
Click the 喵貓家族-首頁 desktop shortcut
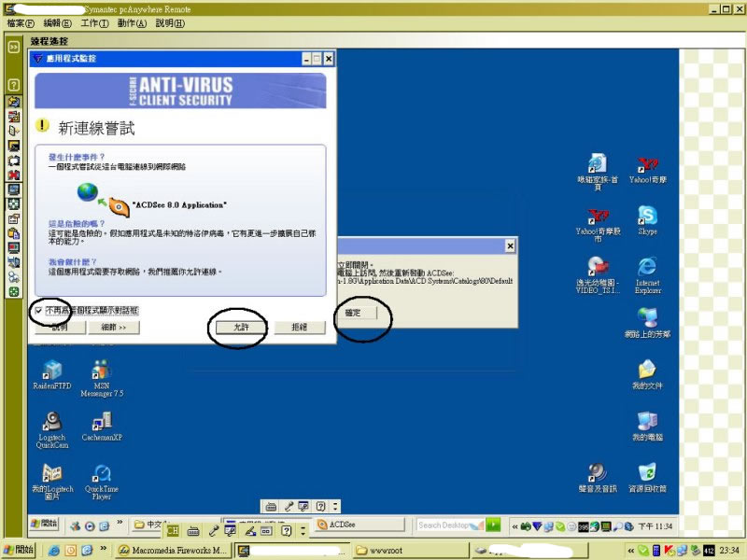click(x=598, y=172)
